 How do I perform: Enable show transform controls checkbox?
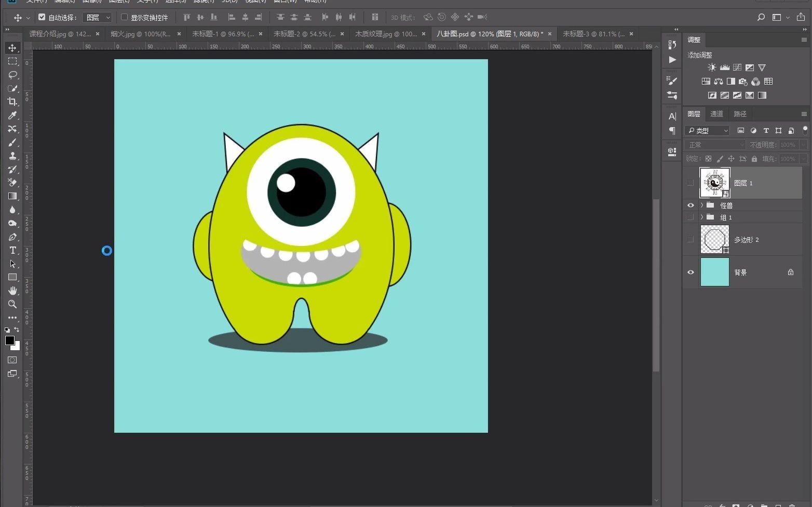[x=125, y=17]
